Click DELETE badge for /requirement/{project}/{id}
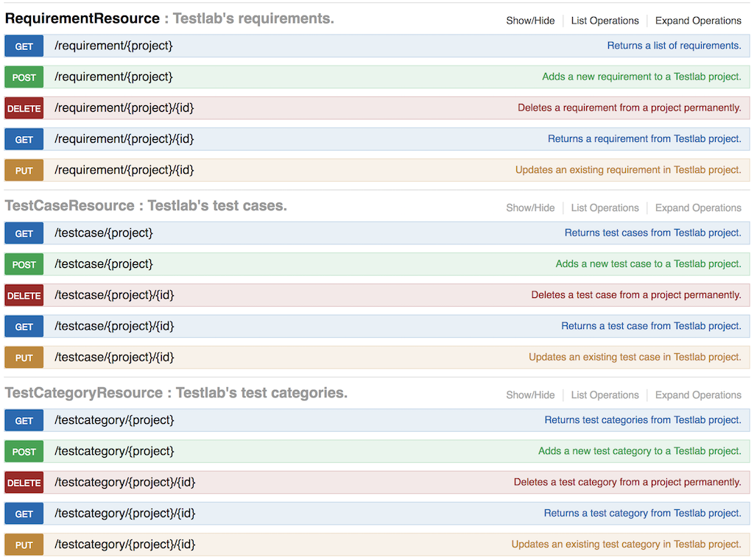This screenshot has width=754, height=560. pyautogui.click(x=24, y=109)
